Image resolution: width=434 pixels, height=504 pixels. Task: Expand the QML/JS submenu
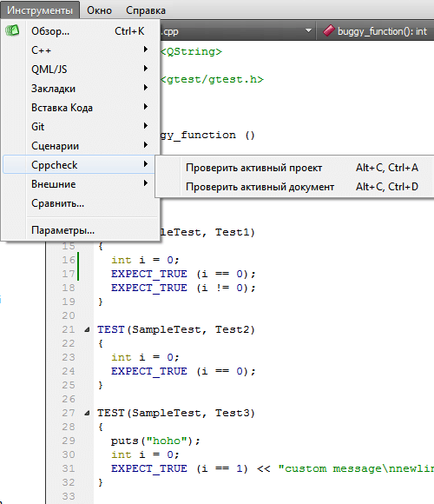click(80, 70)
